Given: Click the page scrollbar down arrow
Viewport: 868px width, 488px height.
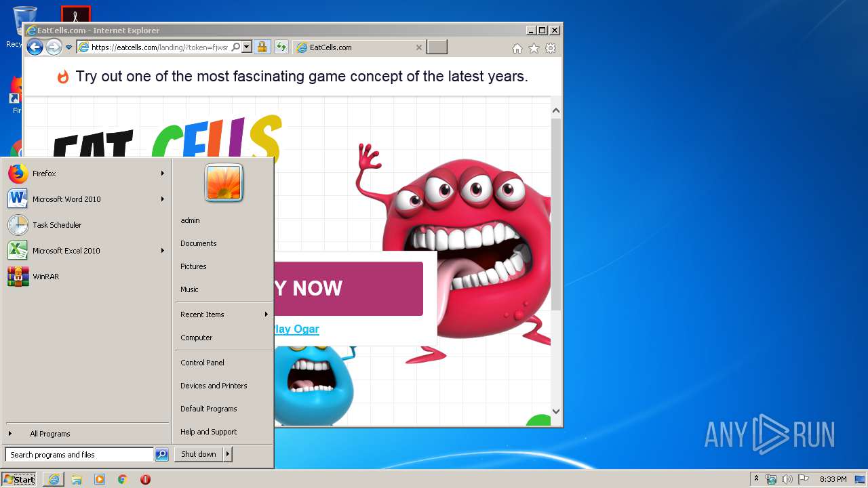Looking at the screenshot, I should point(556,411).
